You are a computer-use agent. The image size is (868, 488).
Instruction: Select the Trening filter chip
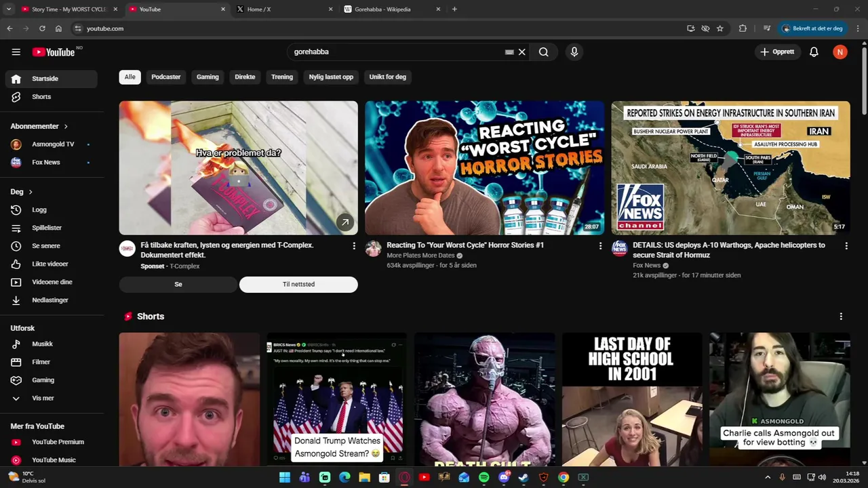(x=282, y=77)
